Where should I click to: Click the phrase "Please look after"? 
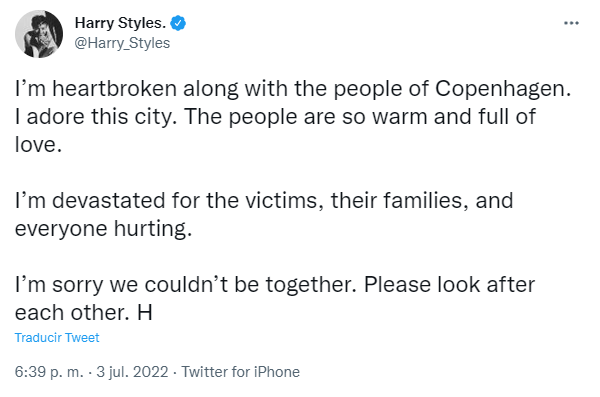450,285
